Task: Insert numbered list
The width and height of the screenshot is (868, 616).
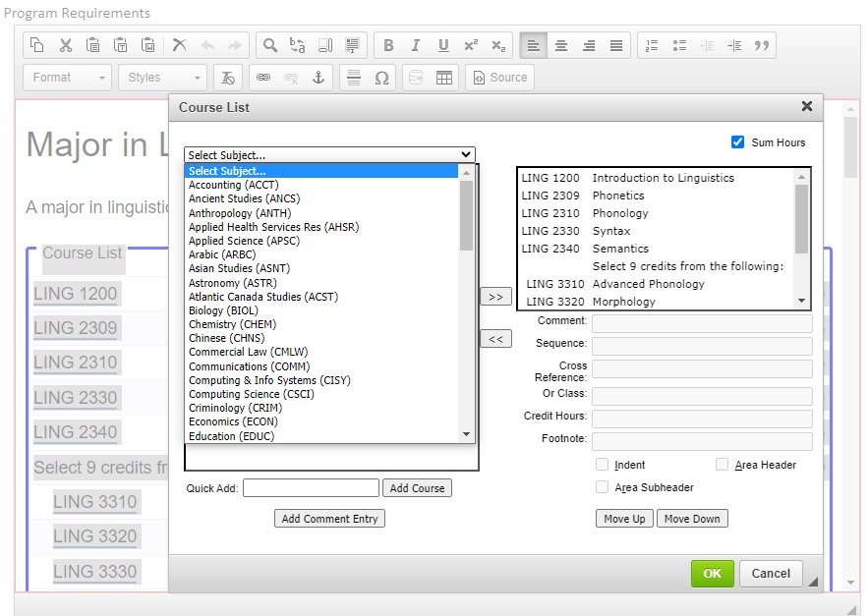Action: [652, 45]
